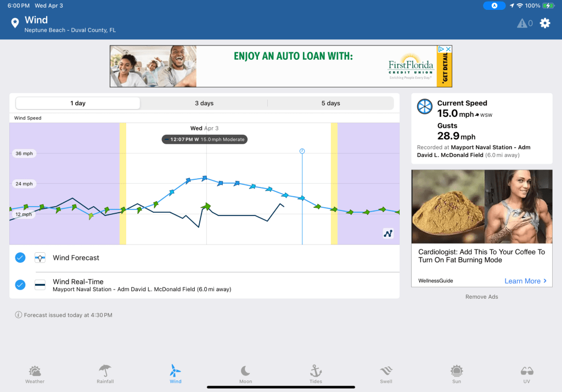
Task: Switch to the 1 day view
Action: tap(78, 103)
